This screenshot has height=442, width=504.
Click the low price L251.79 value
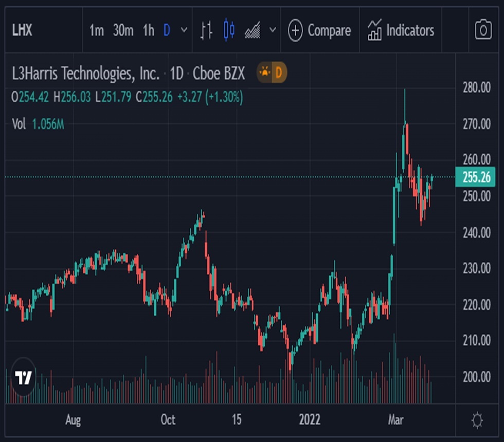pos(113,97)
